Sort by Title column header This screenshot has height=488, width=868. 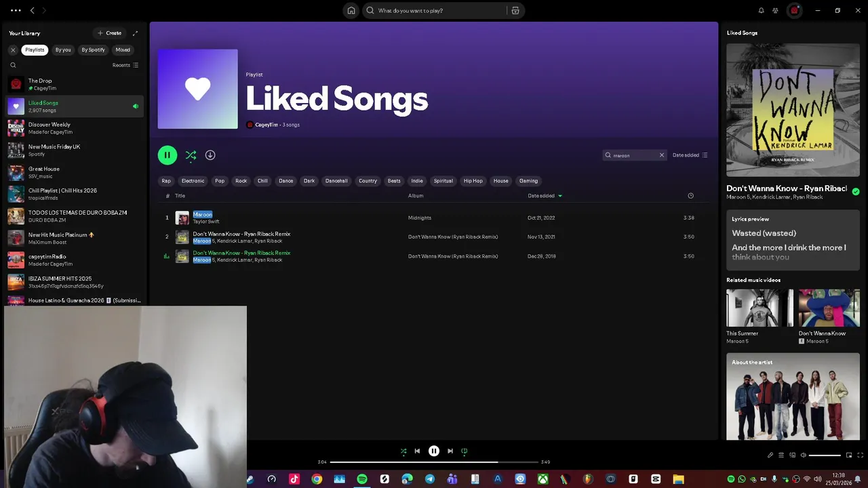point(180,196)
